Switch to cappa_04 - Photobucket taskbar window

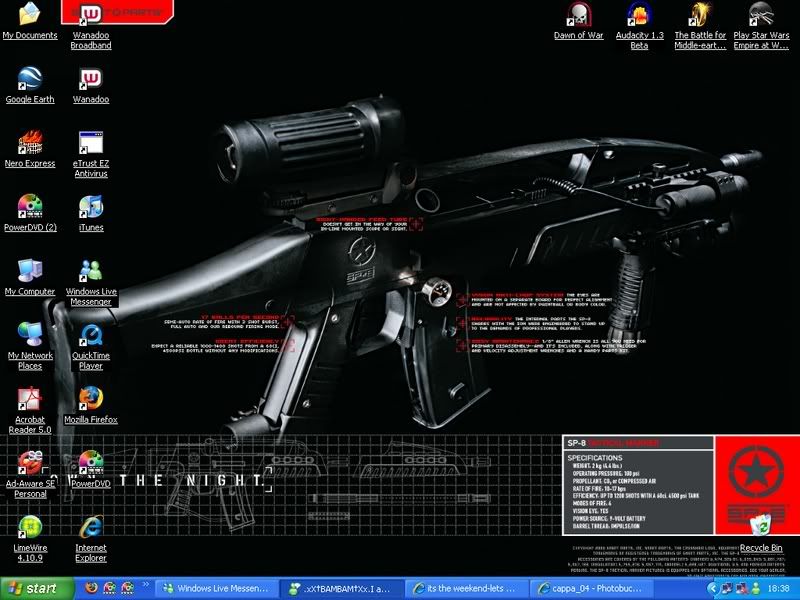pyautogui.click(x=591, y=589)
